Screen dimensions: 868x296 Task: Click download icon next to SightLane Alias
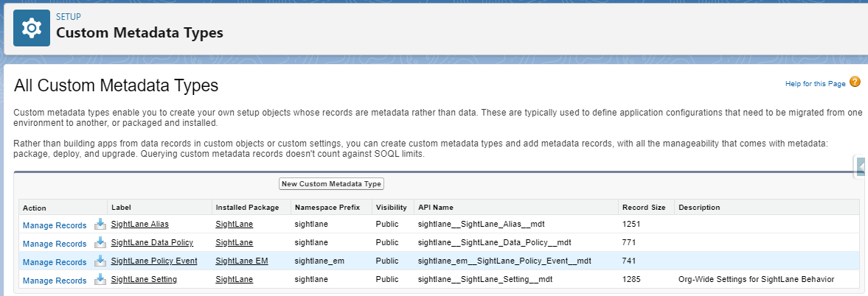100,224
